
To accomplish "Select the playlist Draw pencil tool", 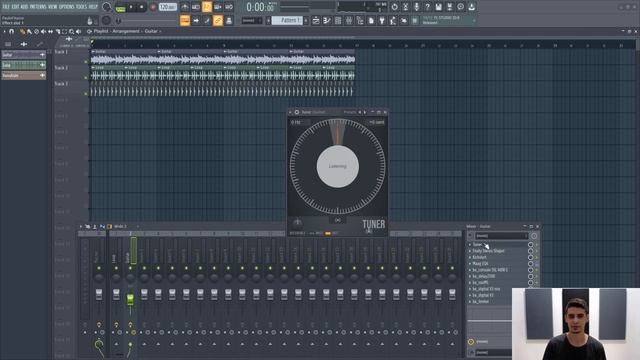I will click(x=22, y=31).
